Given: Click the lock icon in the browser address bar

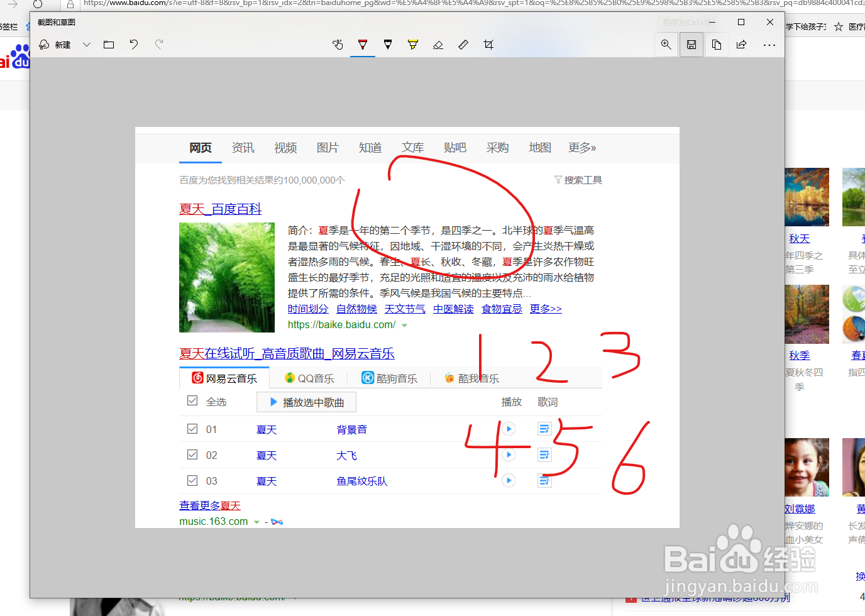Looking at the screenshot, I should coord(70,4).
